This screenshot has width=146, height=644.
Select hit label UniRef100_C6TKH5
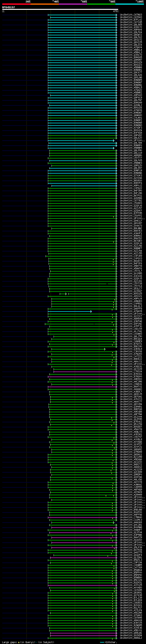coord(131,591)
